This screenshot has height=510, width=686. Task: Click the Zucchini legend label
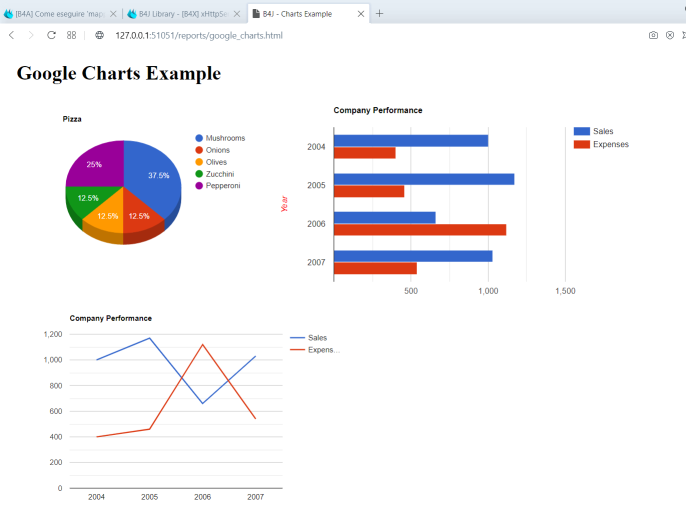(220, 174)
